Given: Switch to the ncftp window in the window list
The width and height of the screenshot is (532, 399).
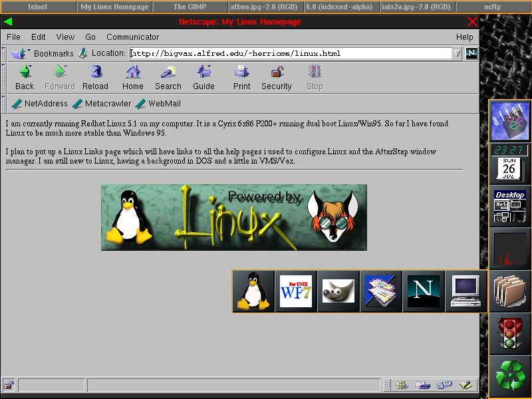Looking at the screenshot, I should pos(493,7).
